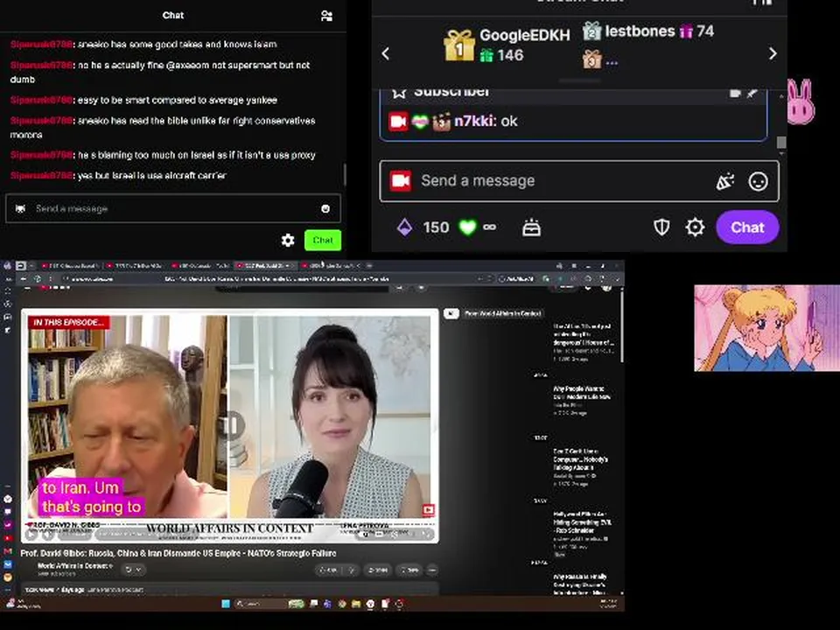840x630 pixels.
Task: Click the play button in video controls
Action: pyautogui.click(x=31, y=534)
